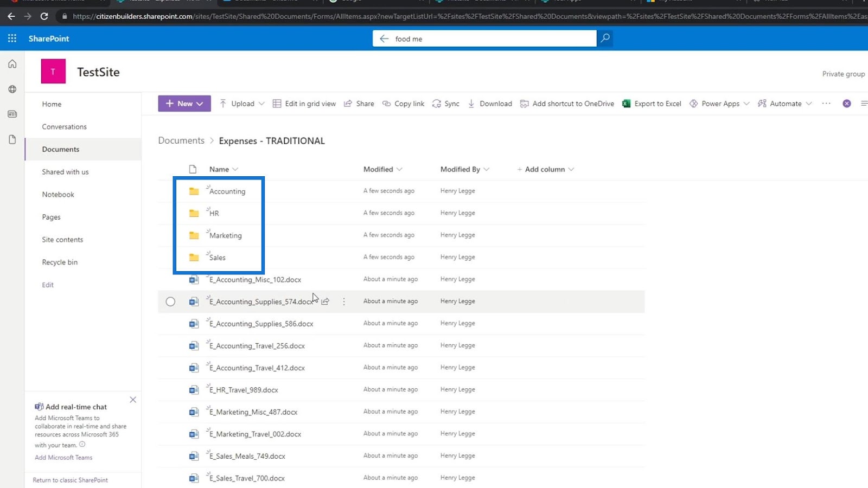The image size is (868, 488).
Task: Open Shared with us in navigation
Action: 65,172
